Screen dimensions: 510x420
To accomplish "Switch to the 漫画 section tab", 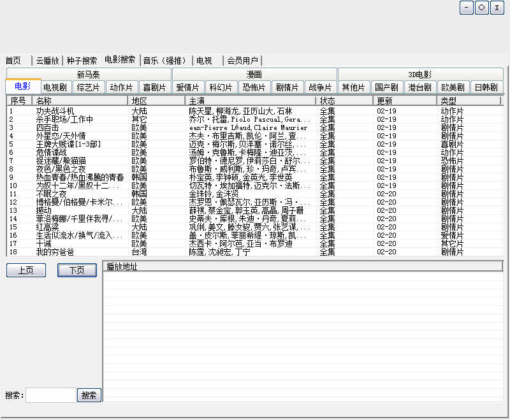I will 254,75.
